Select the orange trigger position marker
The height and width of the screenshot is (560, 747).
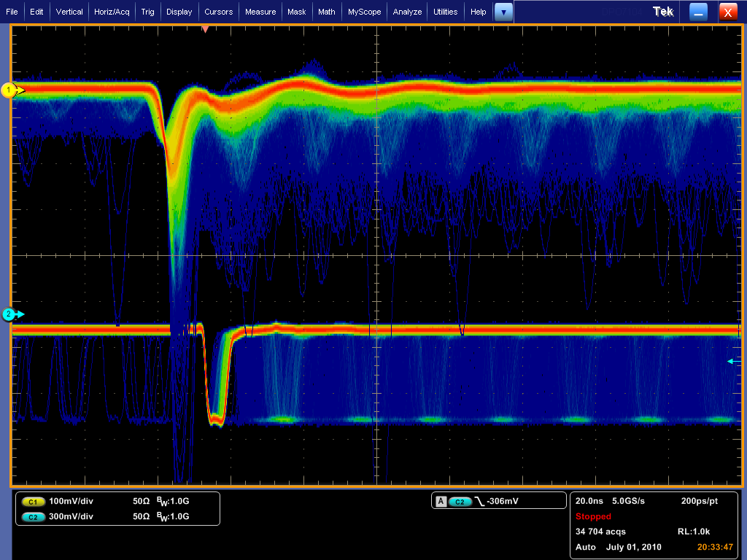pos(205,29)
